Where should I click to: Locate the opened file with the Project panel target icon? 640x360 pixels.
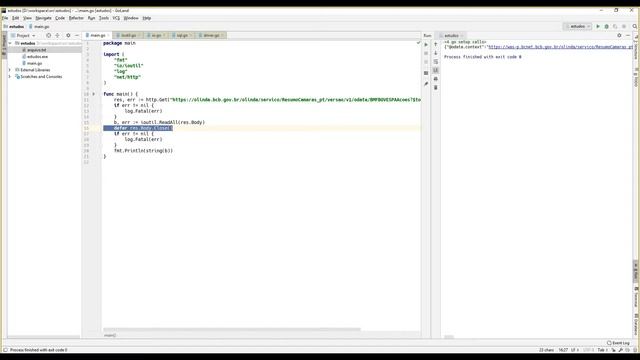tap(49, 36)
